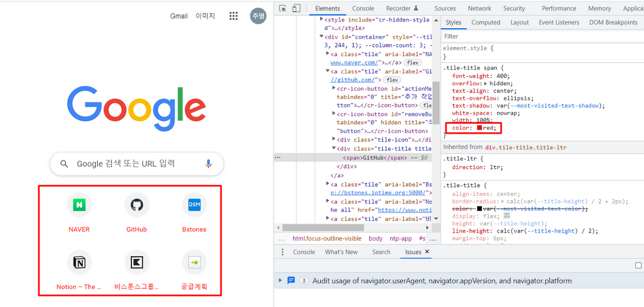Viewport: 644px width, 307px height.
Task: Open the NAVER shortcut tile icon
Action: tap(79, 205)
